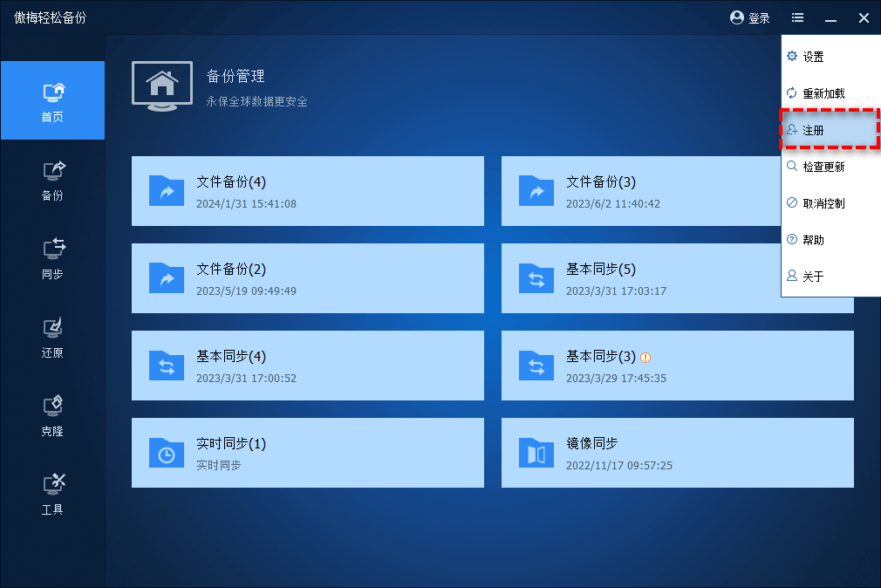Collapse the hamburger menu in title bar
Image resolution: width=881 pixels, height=588 pixels.
click(797, 17)
